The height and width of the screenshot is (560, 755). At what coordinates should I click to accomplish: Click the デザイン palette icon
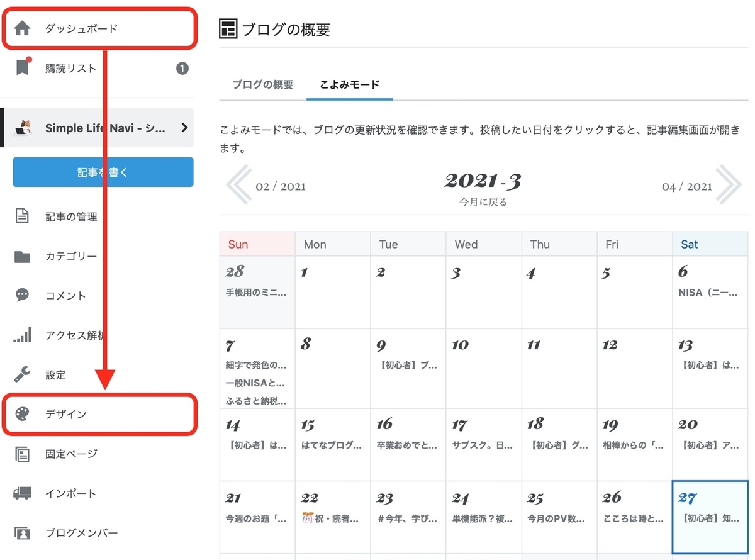(x=22, y=414)
